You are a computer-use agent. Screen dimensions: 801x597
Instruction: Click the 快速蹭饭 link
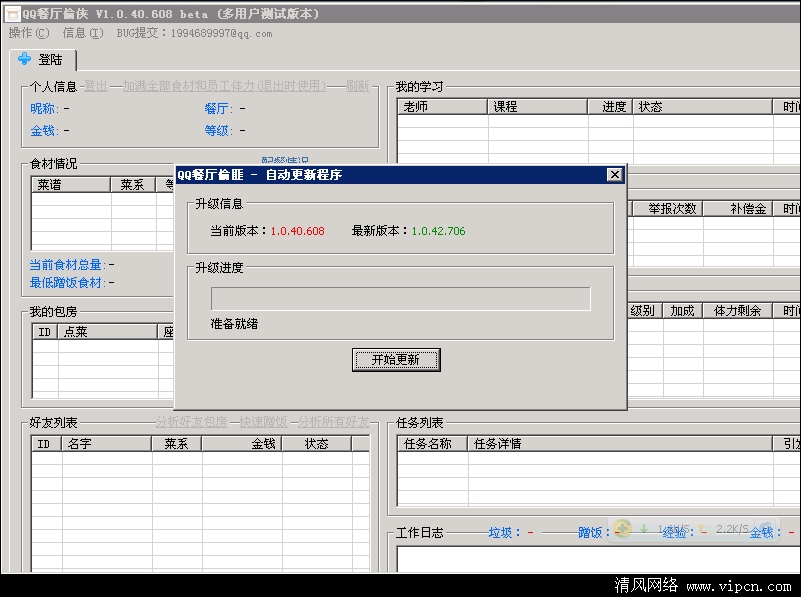(264, 422)
